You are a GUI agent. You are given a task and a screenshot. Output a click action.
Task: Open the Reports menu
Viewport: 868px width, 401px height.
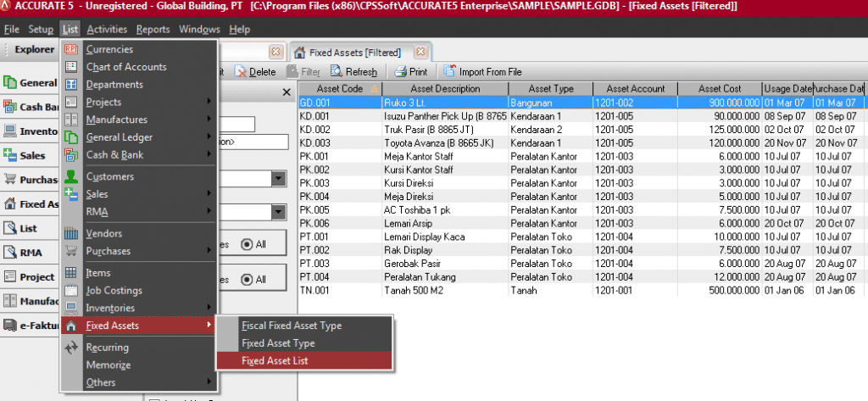pos(153,30)
